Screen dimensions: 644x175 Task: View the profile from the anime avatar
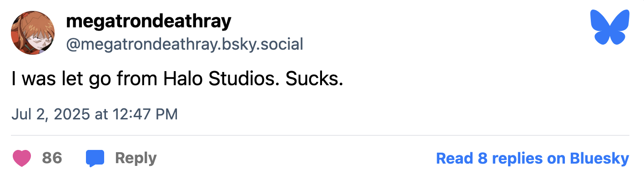(33, 33)
